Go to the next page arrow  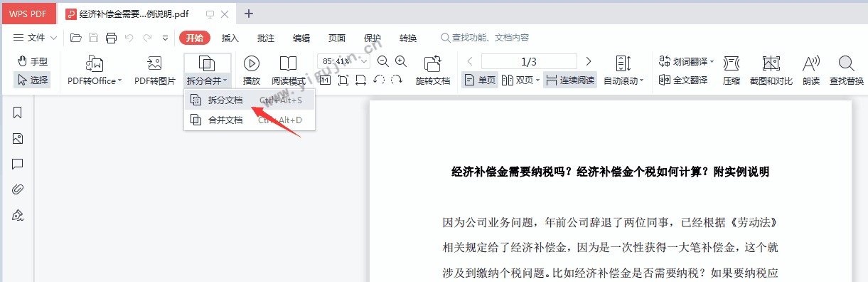[x=588, y=61]
